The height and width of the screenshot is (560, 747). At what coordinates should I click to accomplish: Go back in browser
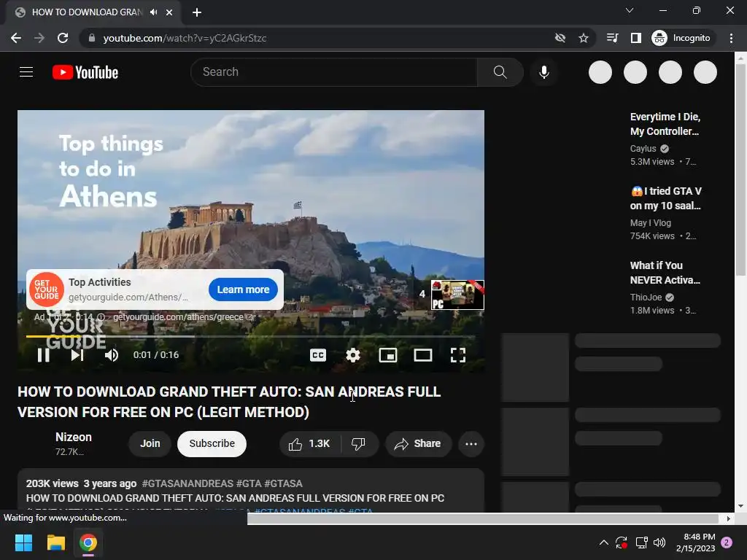point(16,38)
